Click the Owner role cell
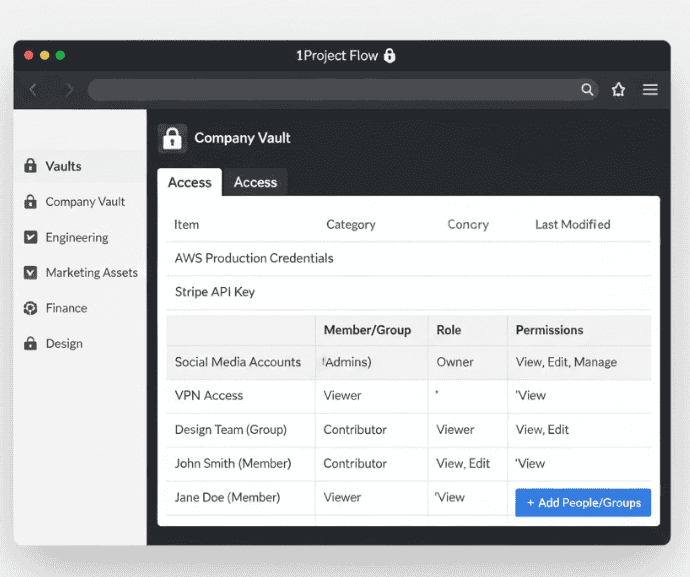The image size is (690, 577). pyautogui.click(x=455, y=362)
